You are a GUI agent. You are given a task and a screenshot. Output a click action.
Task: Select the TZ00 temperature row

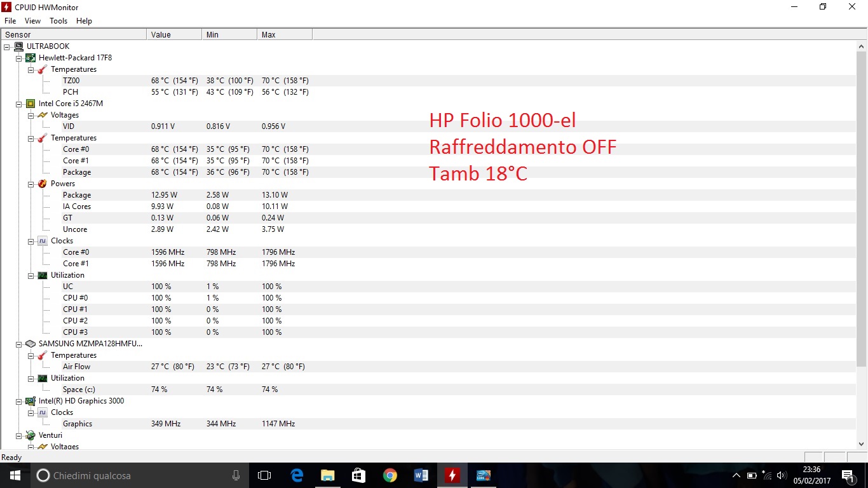coord(71,81)
